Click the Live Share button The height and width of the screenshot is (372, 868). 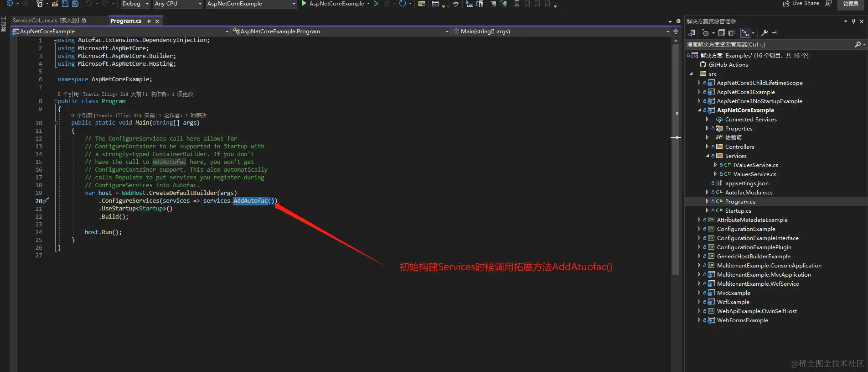coord(801,4)
